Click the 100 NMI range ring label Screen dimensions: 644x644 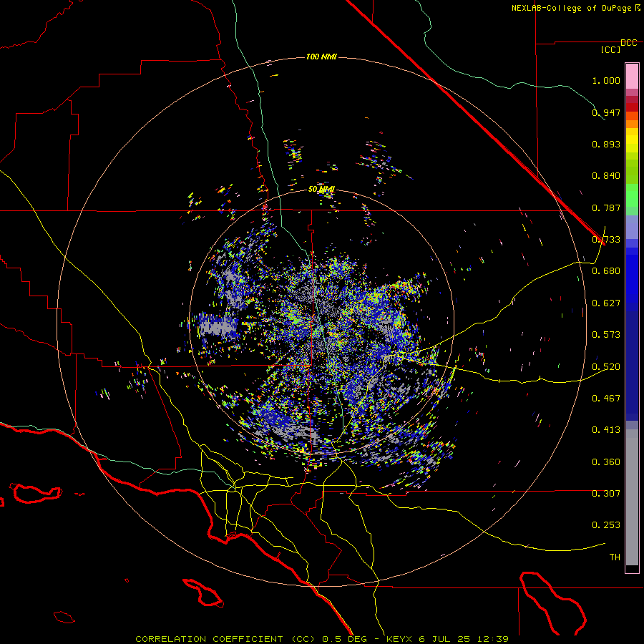pyautogui.click(x=321, y=57)
